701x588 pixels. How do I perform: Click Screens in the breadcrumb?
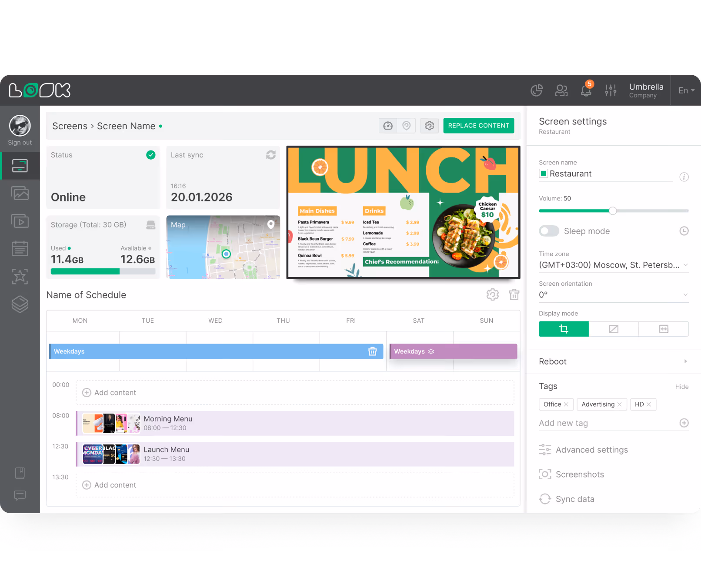coord(70,126)
